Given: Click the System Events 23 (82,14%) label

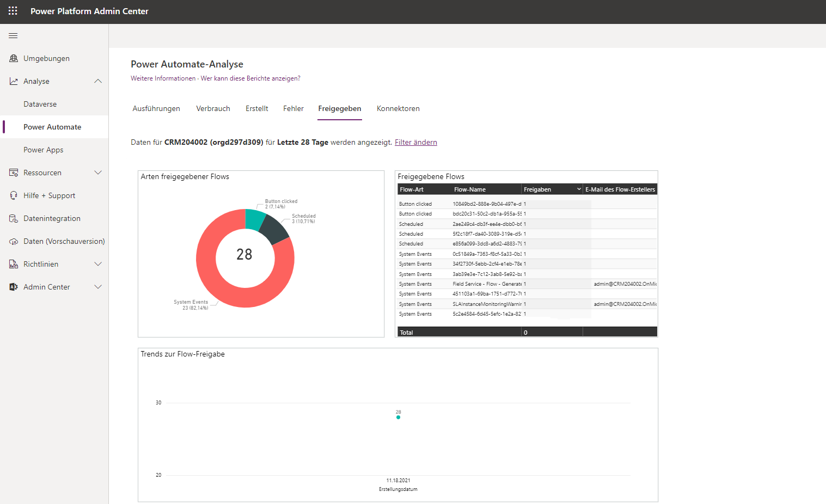Looking at the screenshot, I should click(x=191, y=305).
